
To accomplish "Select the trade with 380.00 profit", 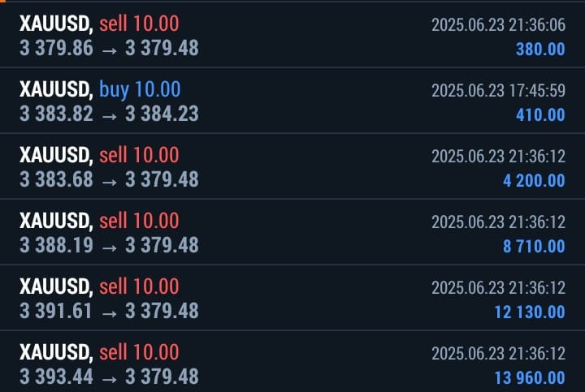I will 292,36.
